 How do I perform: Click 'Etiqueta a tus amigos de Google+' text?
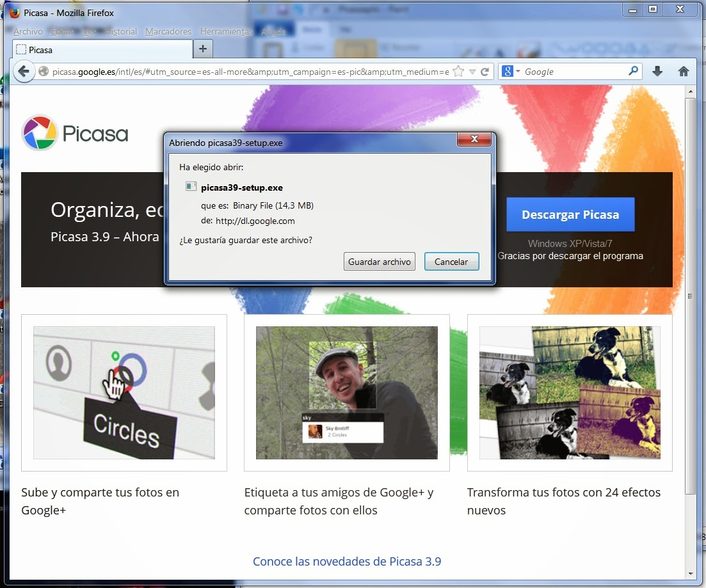coord(339,493)
